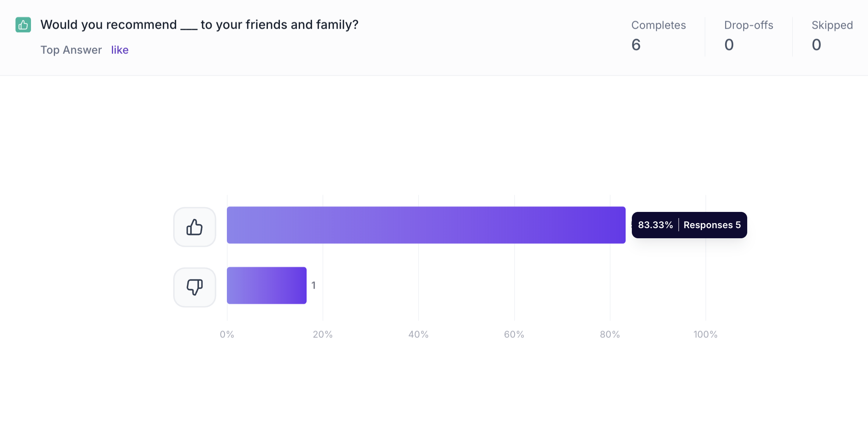Click the thumbs-down answer icon beside the chart
This screenshot has width=868, height=430.
[x=194, y=287]
